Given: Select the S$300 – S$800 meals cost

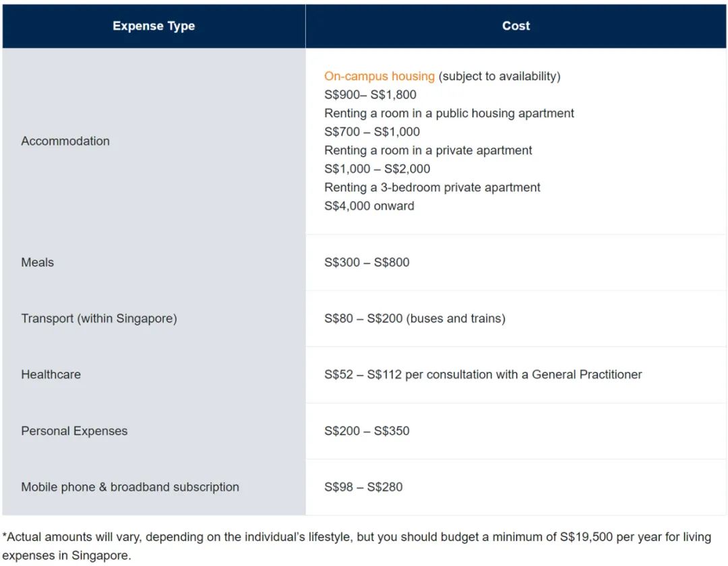Looking at the screenshot, I should click(x=367, y=263).
